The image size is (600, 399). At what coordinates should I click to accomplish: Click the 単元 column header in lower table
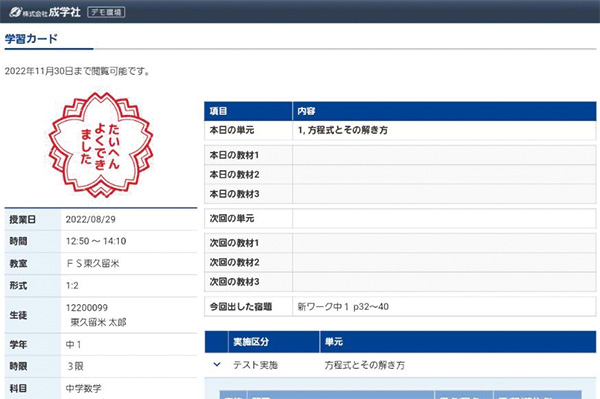coord(334,342)
